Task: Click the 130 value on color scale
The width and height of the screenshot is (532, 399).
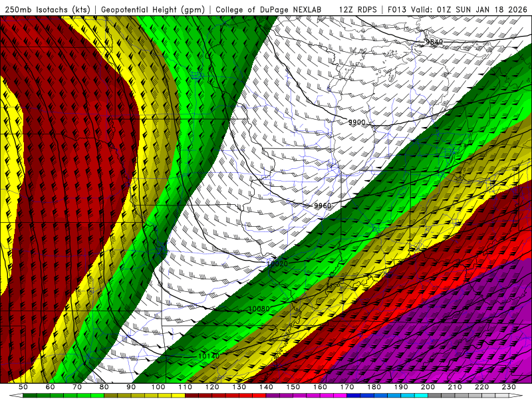Action: coord(239,387)
